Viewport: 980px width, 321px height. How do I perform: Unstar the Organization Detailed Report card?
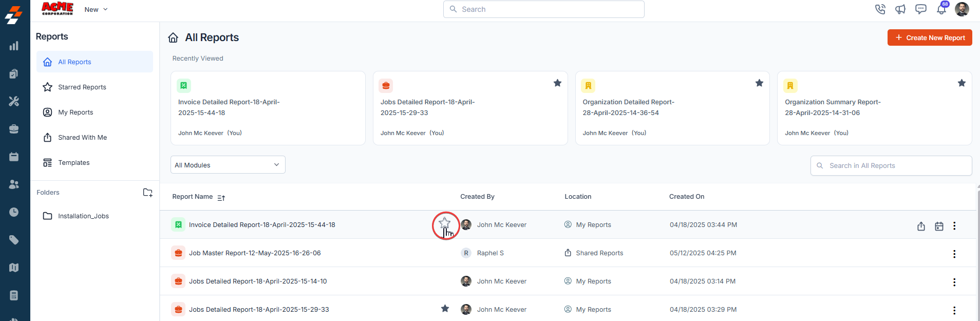click(759, 83)
